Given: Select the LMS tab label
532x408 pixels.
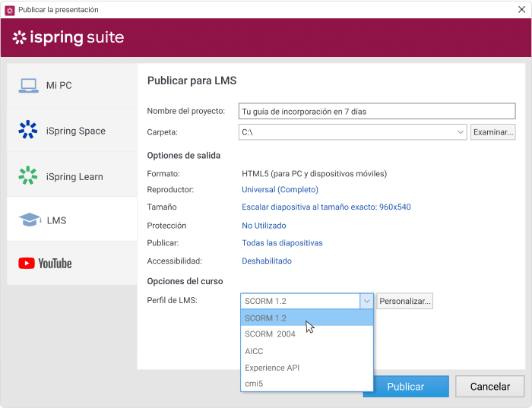Looking at the screenshot, I should [56, 220].
